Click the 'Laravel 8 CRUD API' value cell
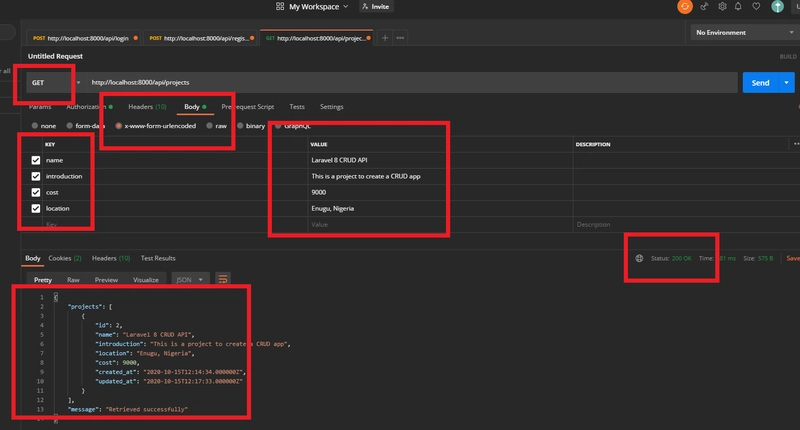The width and height of the screenshot is (800, 430). click(x=440, y=160)
